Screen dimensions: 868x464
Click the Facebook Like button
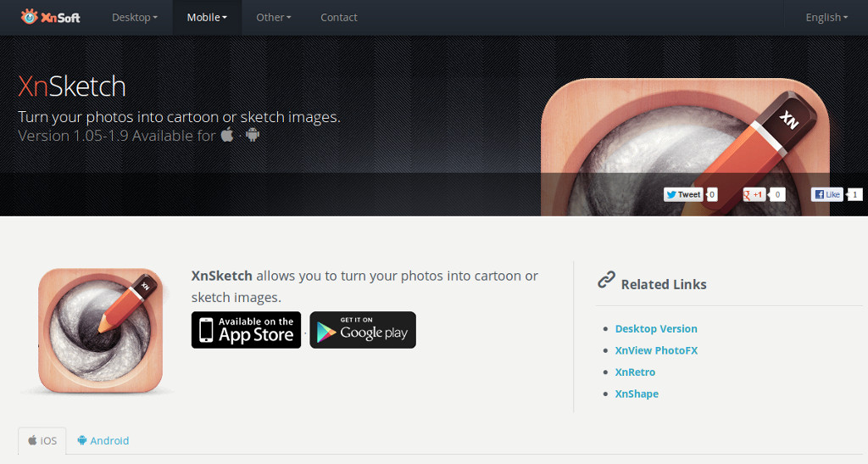(x=827, y=194)
